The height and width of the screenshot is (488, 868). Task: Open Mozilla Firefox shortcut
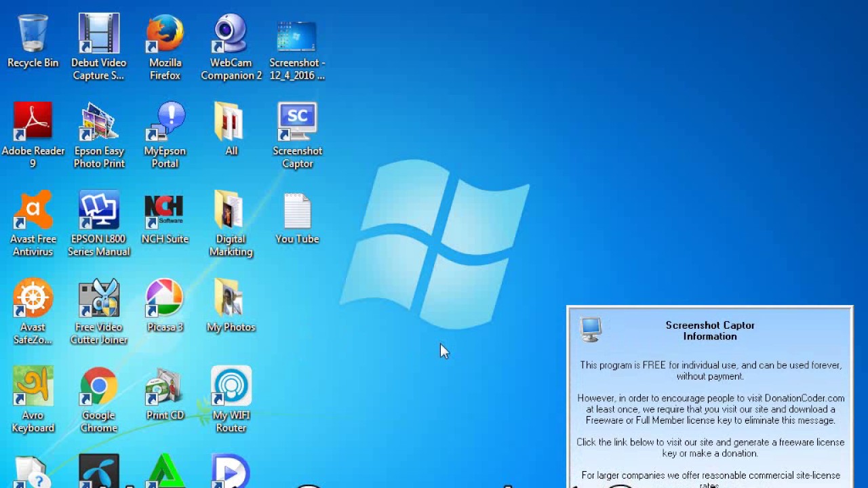(165, 47)
